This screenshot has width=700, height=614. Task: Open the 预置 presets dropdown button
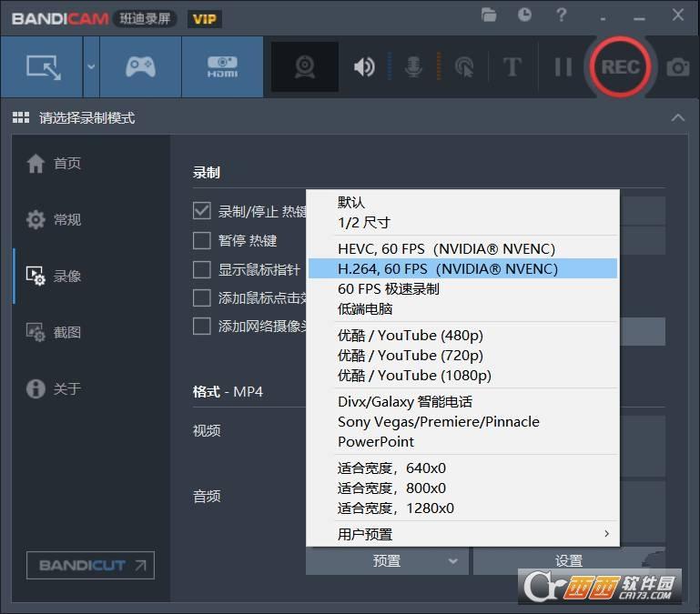[387, 561]
